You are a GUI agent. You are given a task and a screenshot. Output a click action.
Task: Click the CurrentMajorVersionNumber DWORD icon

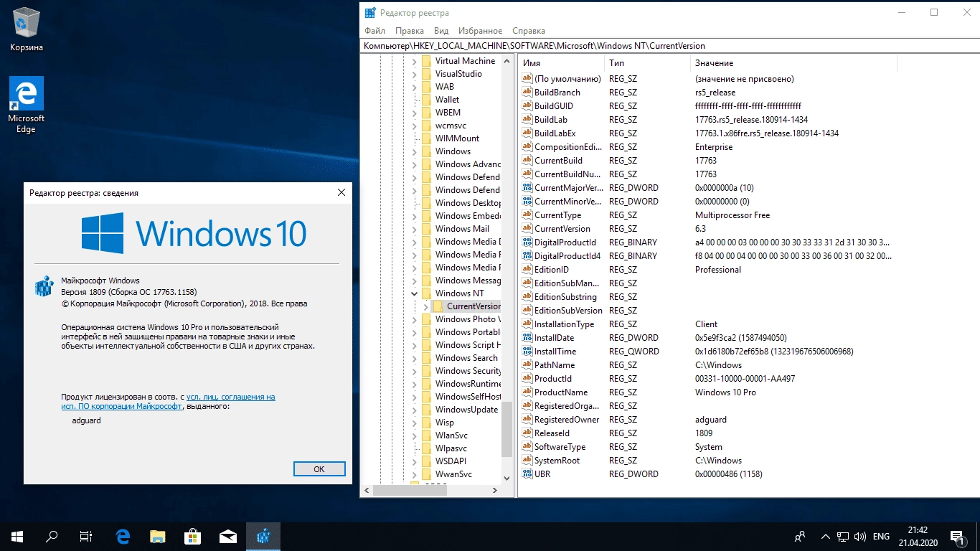click(x=527, y=188)
